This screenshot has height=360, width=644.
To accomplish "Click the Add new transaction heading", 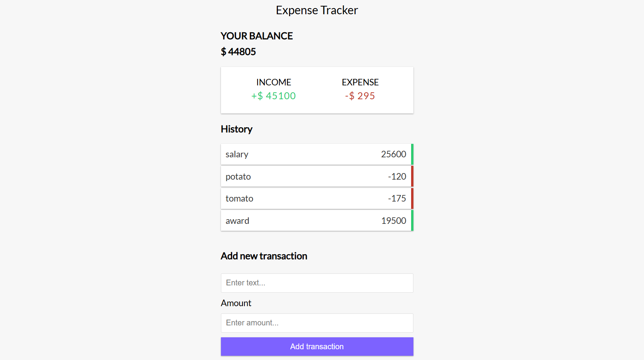I will (x=264, y=256).
